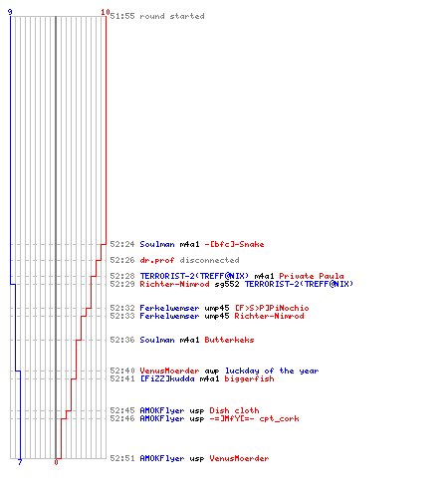Click TERRORIST-2(TREFF@NIX) killer name at 52:28
The width and height of the screenshot is (448, 498).
pyautogui.click(x=194, y=276)
